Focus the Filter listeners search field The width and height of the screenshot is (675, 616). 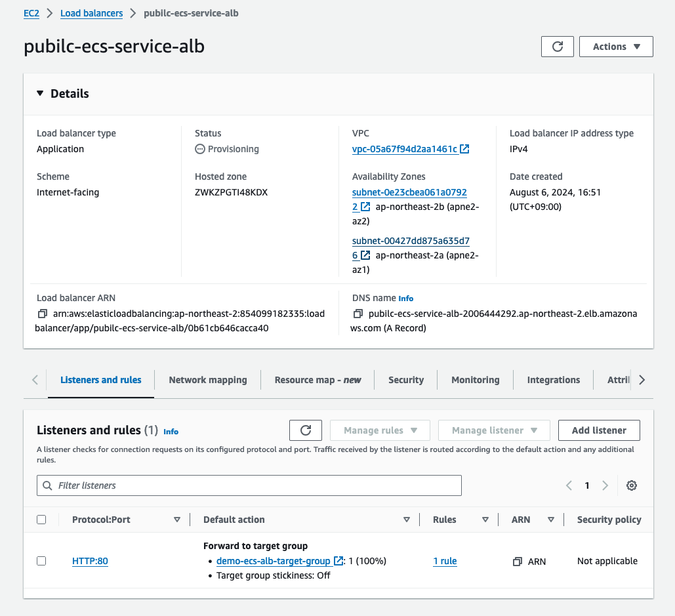coord(249,485)
